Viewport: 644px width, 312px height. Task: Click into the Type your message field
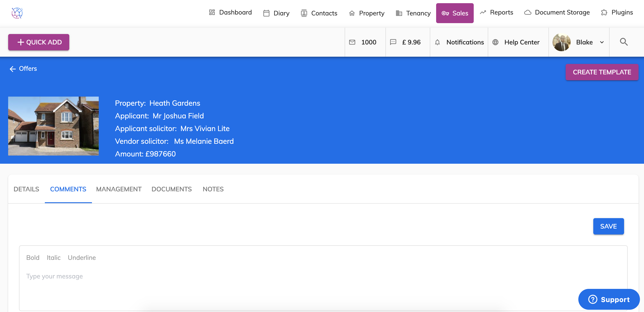click(323, 285)
